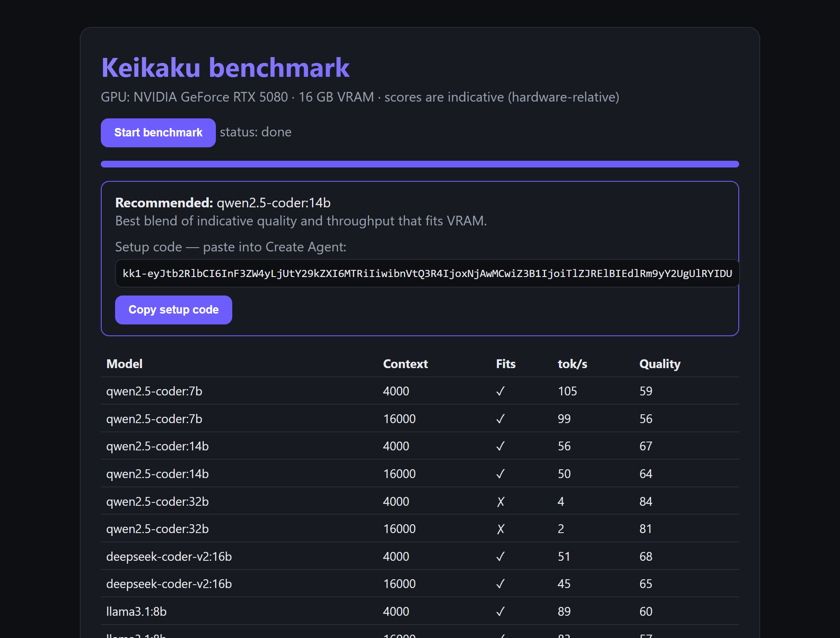840x638 pixels.
Task: Click the tok/s column header
Action: coord(572,363)
